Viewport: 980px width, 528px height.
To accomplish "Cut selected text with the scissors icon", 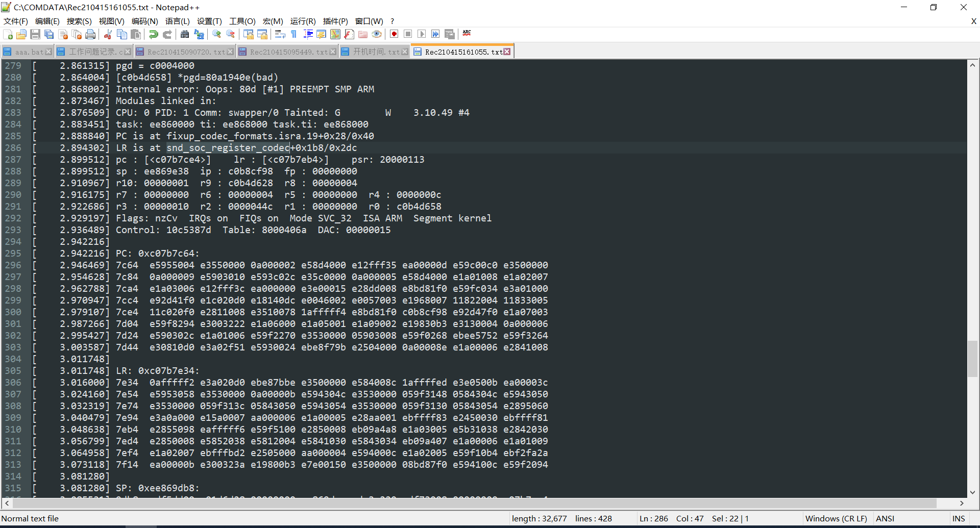I will 108,34.
